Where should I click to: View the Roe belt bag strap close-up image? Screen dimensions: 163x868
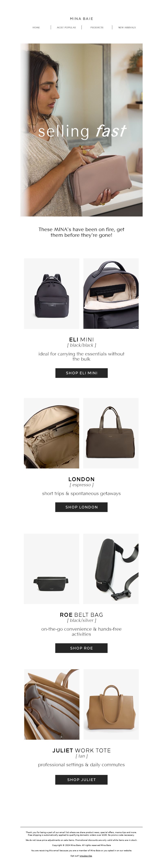[x=111, y=569]
